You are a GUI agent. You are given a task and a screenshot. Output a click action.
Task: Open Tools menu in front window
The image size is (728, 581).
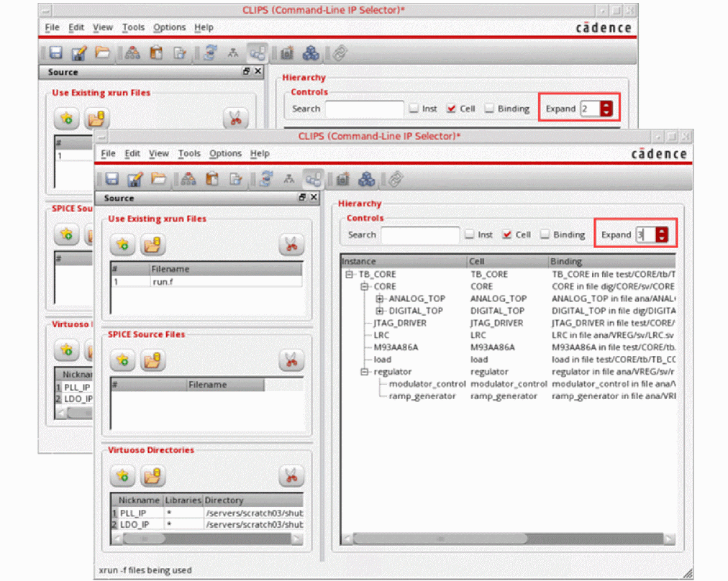189,153
